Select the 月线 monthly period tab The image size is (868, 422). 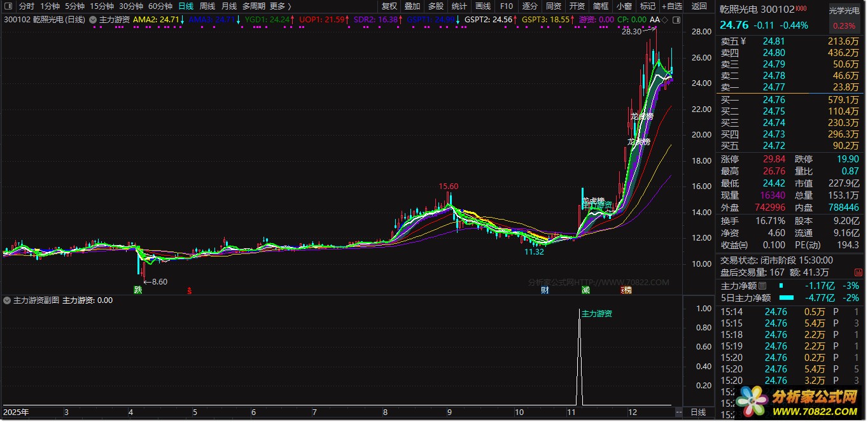[229, 6]
